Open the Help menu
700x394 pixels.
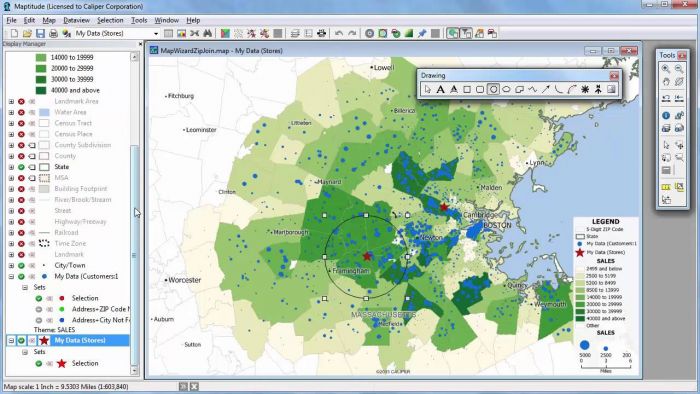(x=193, y=21)
